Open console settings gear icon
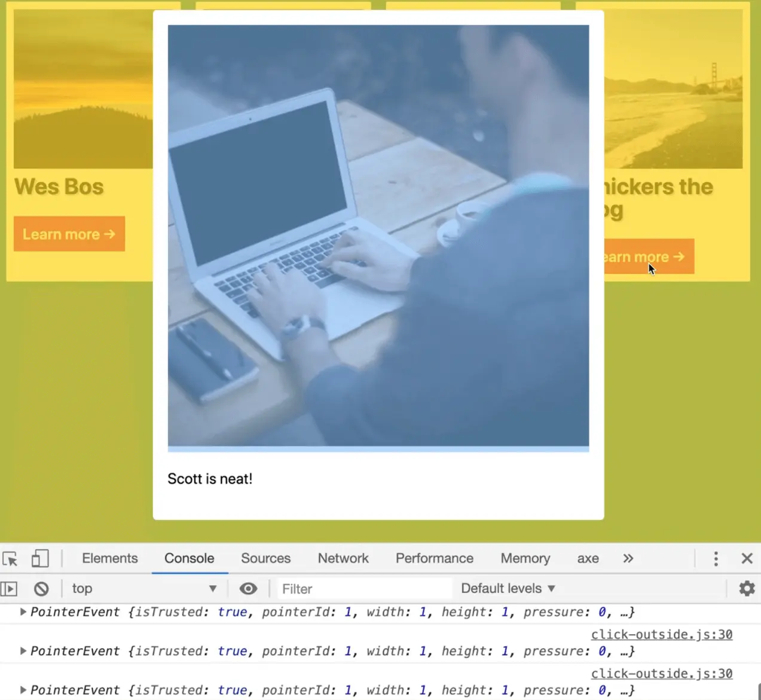 [x=747, y=589]
